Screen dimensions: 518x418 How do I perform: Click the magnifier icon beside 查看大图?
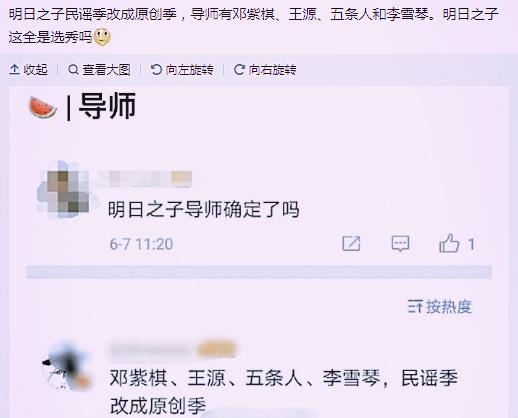point(73,69)
